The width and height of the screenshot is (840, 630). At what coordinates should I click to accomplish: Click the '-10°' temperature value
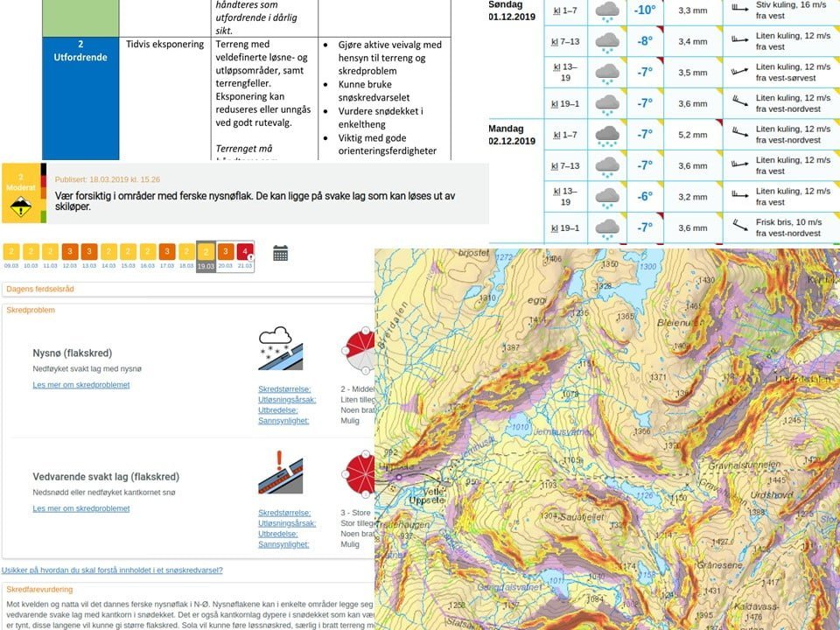click(645, 10)
